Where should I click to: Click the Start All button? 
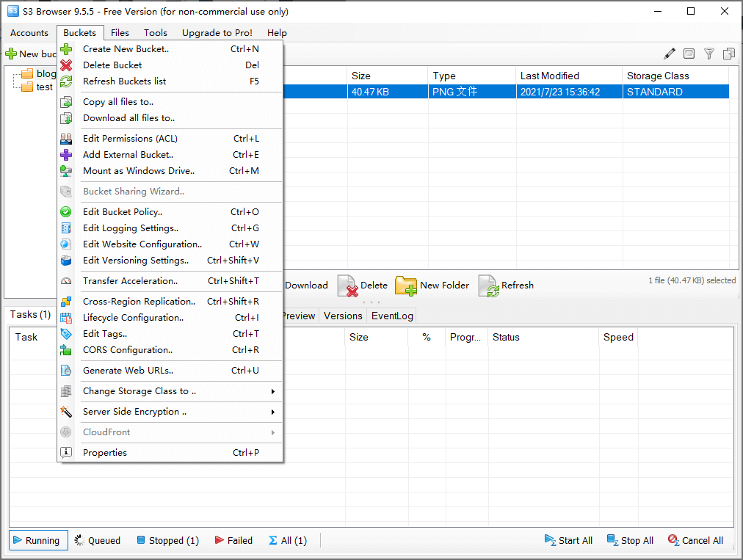tap(568, 541)
